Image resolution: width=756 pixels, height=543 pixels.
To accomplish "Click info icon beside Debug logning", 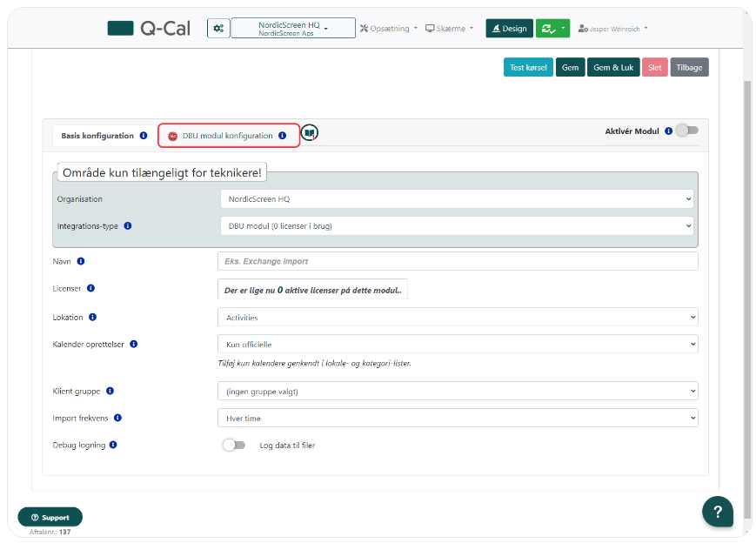I will pyautogui.click(x=113, y=445).
